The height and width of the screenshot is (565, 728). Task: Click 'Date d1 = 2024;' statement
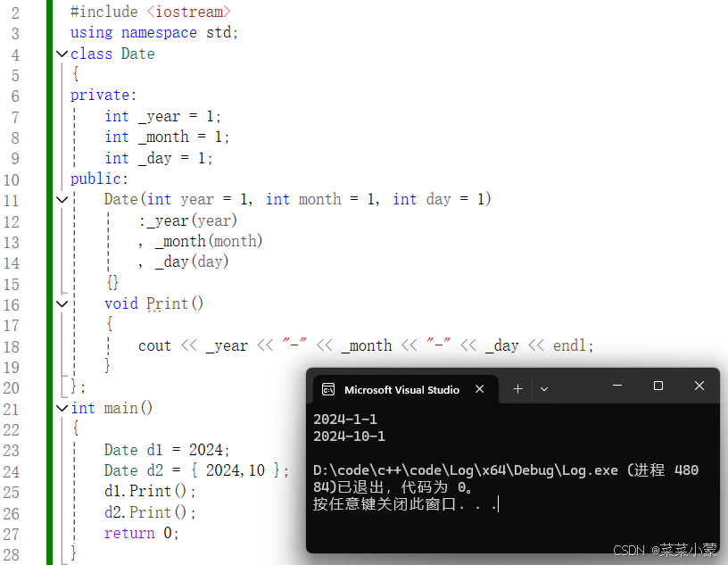point(167,450)
